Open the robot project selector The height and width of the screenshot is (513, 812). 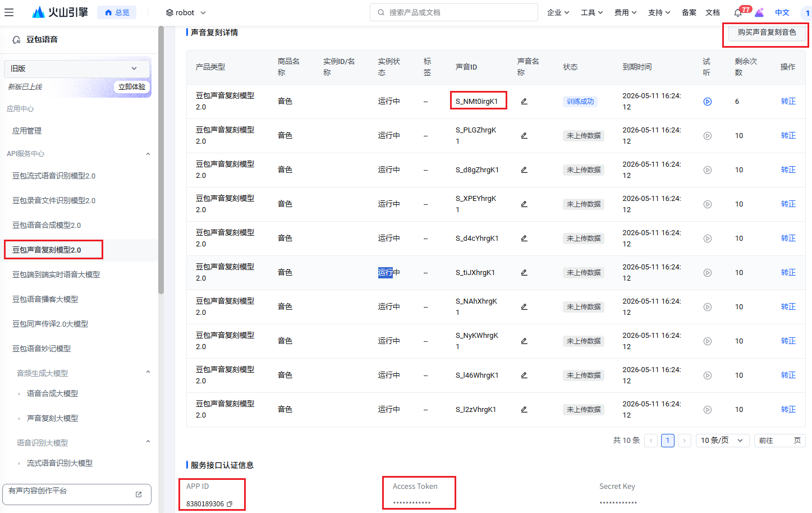(x=186, y=12)
